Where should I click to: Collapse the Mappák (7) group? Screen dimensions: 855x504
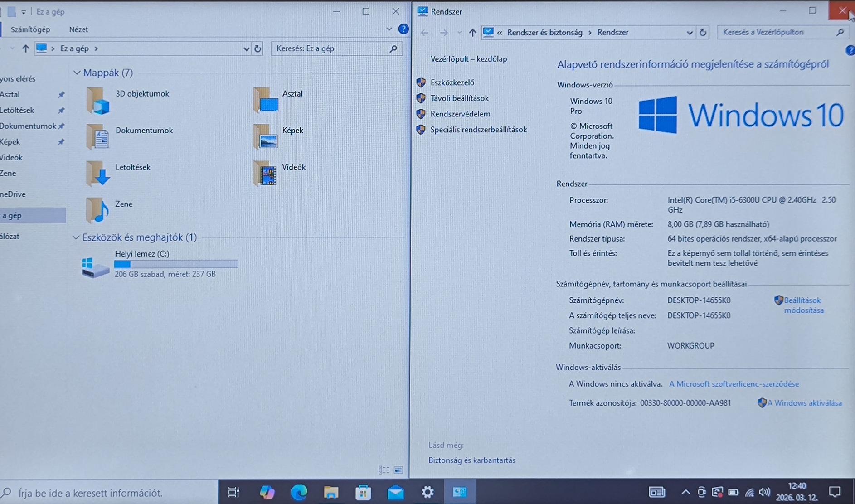77,73
